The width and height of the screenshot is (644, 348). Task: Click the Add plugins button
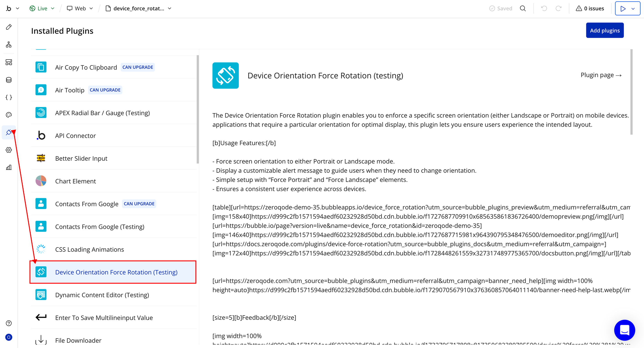point(604,30)
